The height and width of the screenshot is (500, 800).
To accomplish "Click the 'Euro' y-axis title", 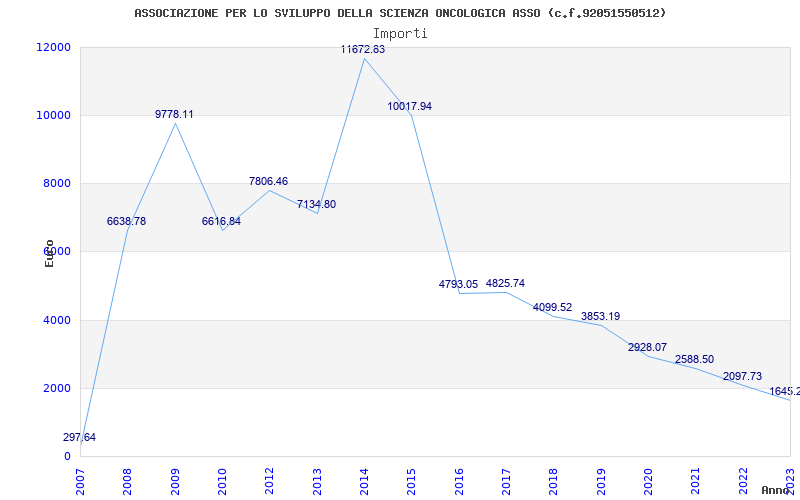I will point(49,253).
